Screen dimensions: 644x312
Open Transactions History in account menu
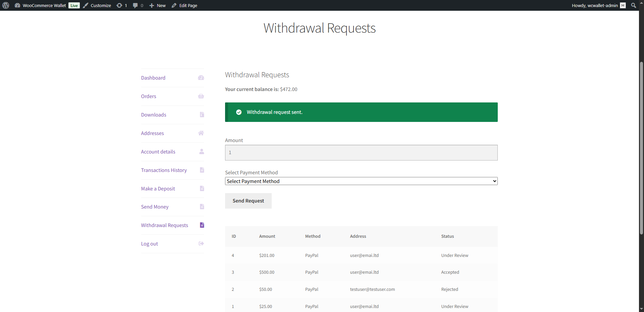(164, 170)
